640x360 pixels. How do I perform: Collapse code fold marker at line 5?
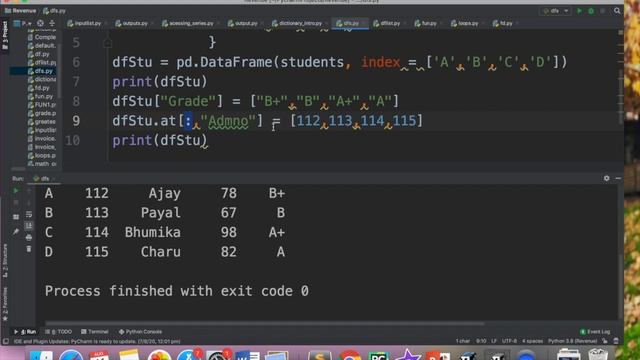[107, 42]
